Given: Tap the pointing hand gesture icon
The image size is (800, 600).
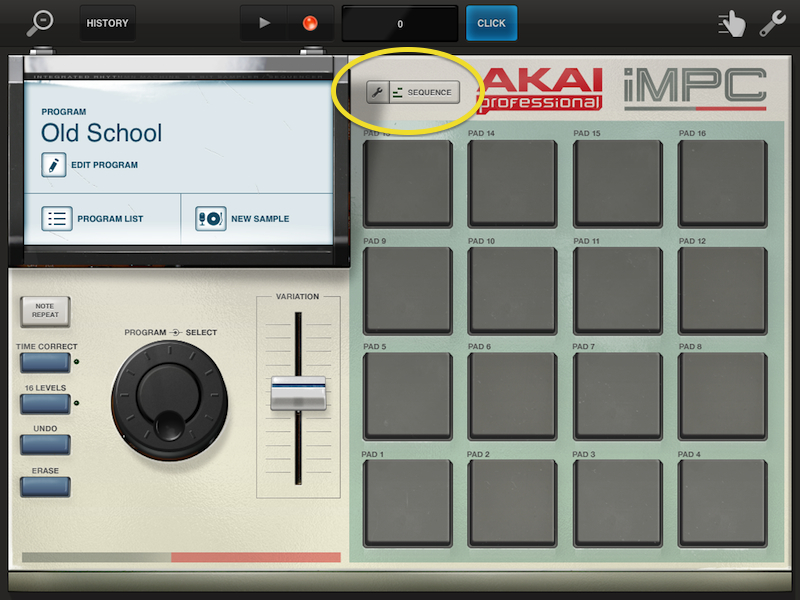Looking at the screenshot, I should coord(732,24).
